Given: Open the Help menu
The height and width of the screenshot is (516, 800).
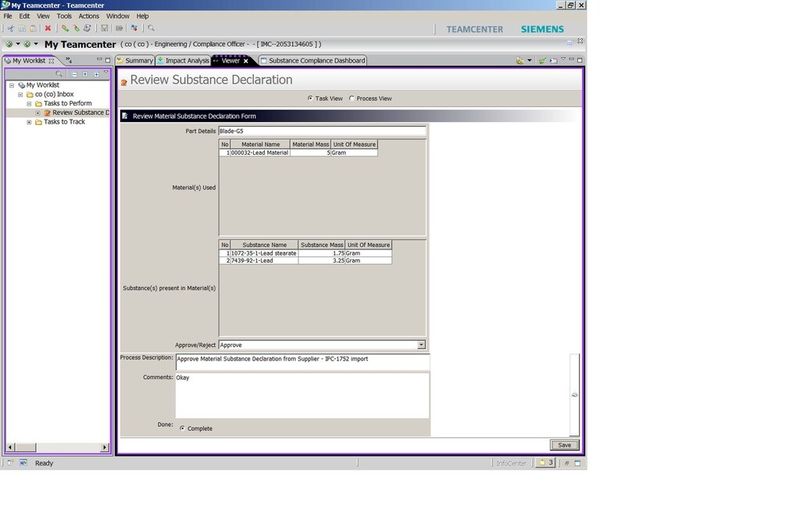Looking at the screenshot, I should coord(142,16).
